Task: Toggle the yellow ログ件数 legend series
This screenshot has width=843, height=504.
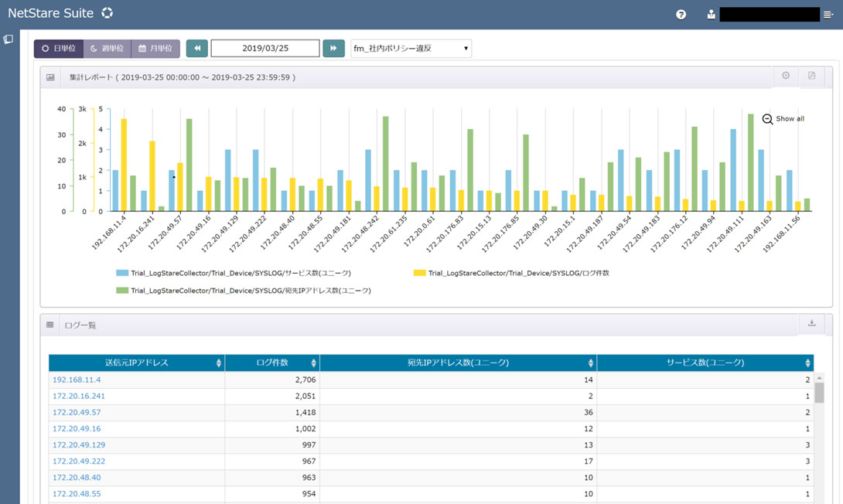Action: tap(510, 273)
